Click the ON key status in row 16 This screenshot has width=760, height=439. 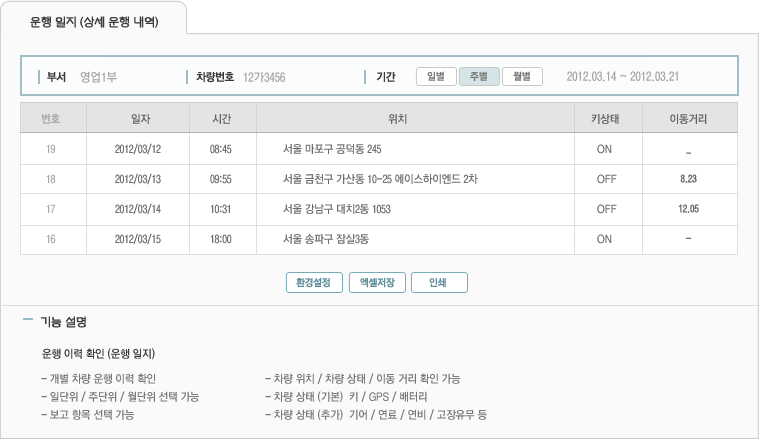pos(604,239)
